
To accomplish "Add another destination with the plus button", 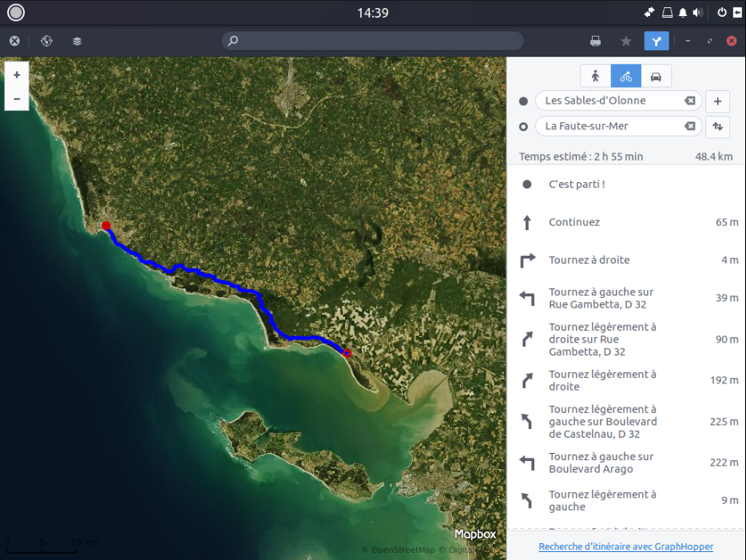I will (x=717, y=101).
